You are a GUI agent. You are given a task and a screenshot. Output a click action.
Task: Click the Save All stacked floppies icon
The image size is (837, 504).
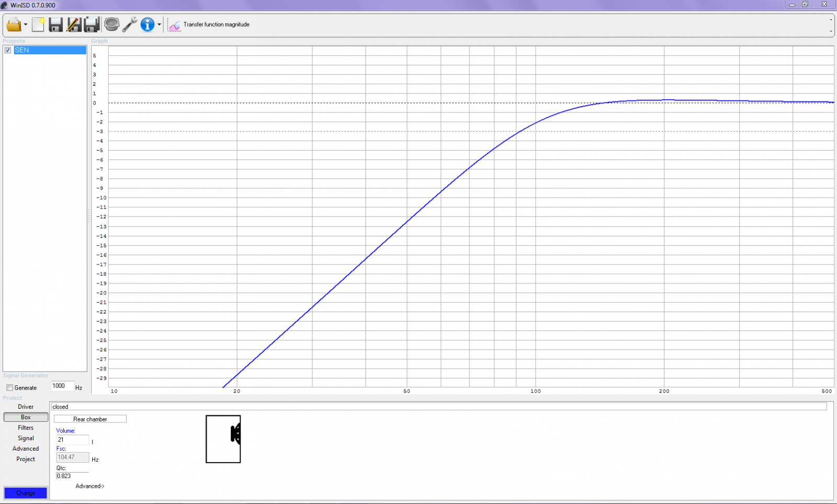point(92,25)
